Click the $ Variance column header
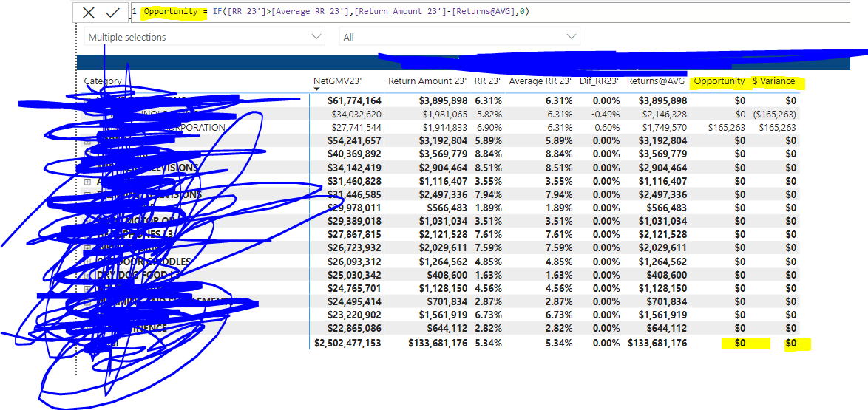The image size is (868, 410). pos(774,81)
